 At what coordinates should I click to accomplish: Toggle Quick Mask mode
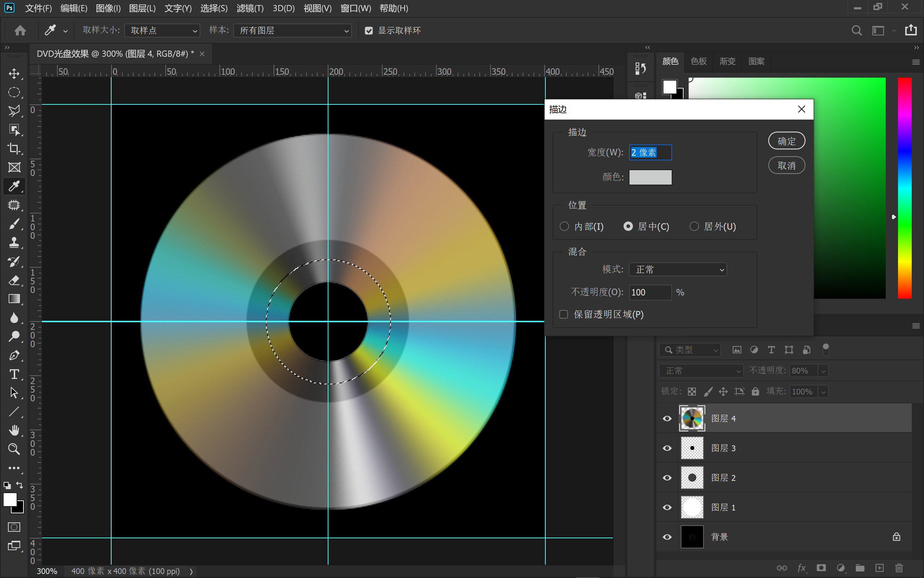tap(14, 527)
